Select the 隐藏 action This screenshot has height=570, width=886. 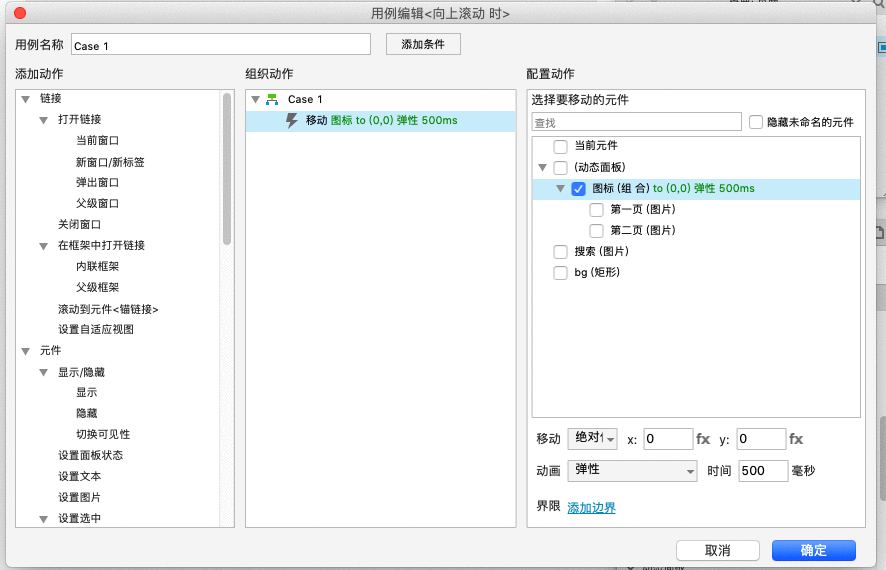pyautogui.click(x=86, y=414)
